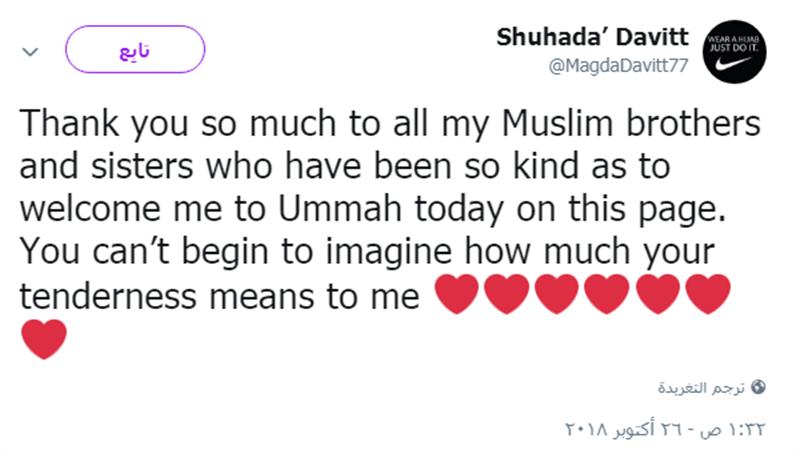
Task: Click the globe icon beside translate tweet
Action: pyautogui.click(x=758, y=387)
